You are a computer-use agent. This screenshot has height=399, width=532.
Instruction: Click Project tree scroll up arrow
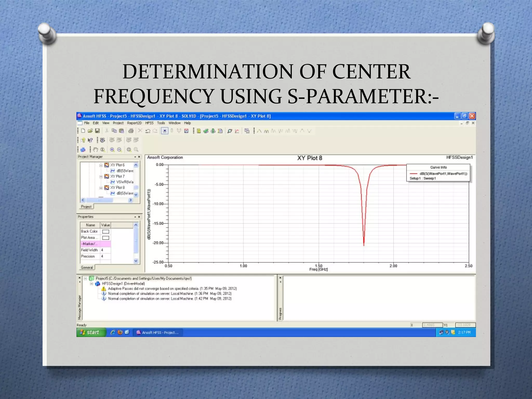[x=136, y=165]
